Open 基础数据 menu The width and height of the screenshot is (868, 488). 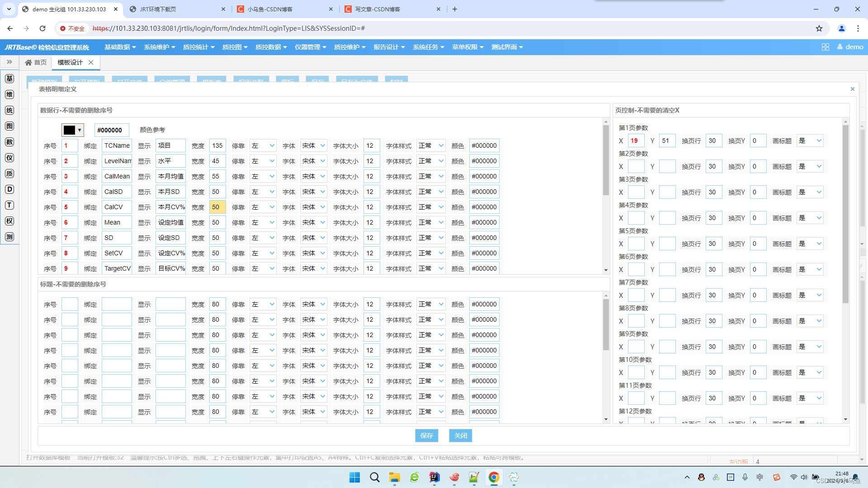coord(120,47)
